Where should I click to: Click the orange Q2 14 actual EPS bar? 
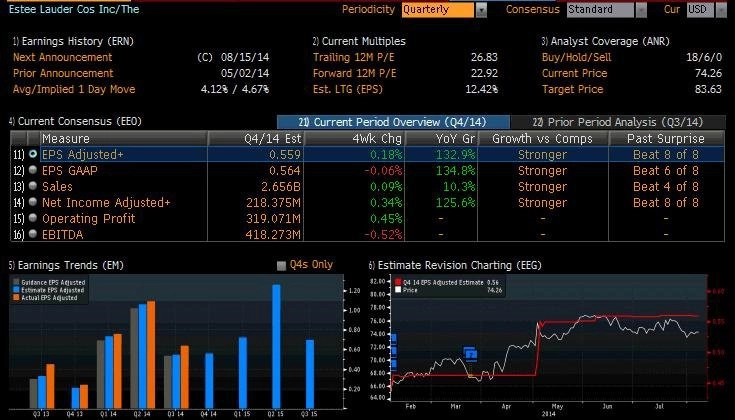coord(151,354)
